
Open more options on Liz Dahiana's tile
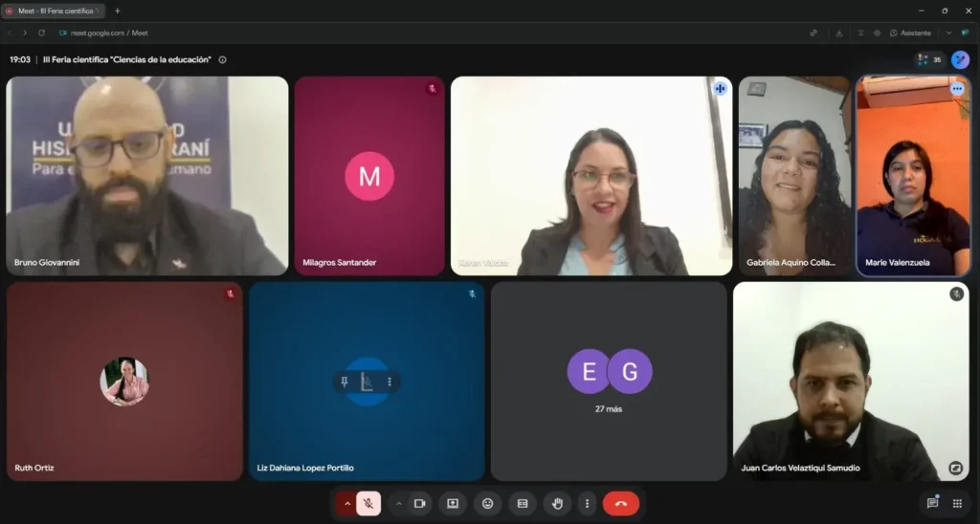pyautogui.click(x=390, y=382)
